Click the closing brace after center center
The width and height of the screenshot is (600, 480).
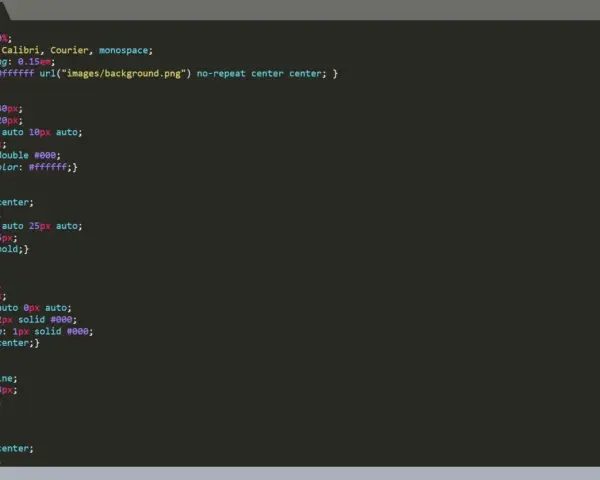335,73
